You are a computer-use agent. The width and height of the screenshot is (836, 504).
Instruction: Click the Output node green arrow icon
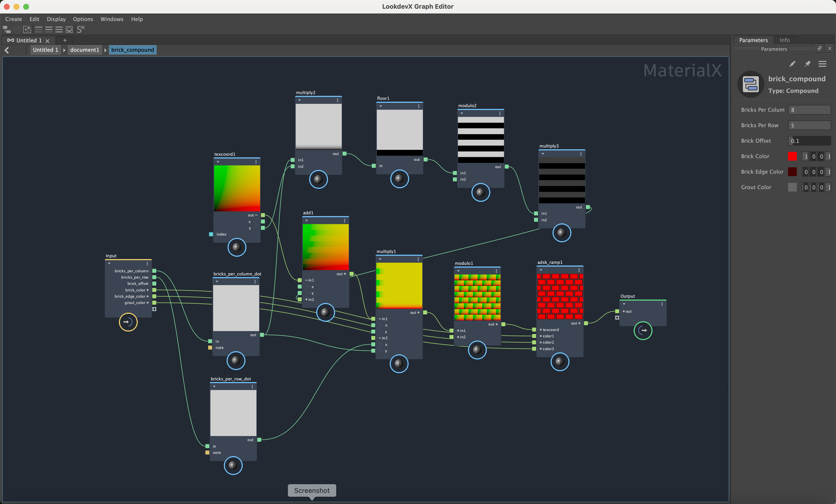click(x=643, y=330)
